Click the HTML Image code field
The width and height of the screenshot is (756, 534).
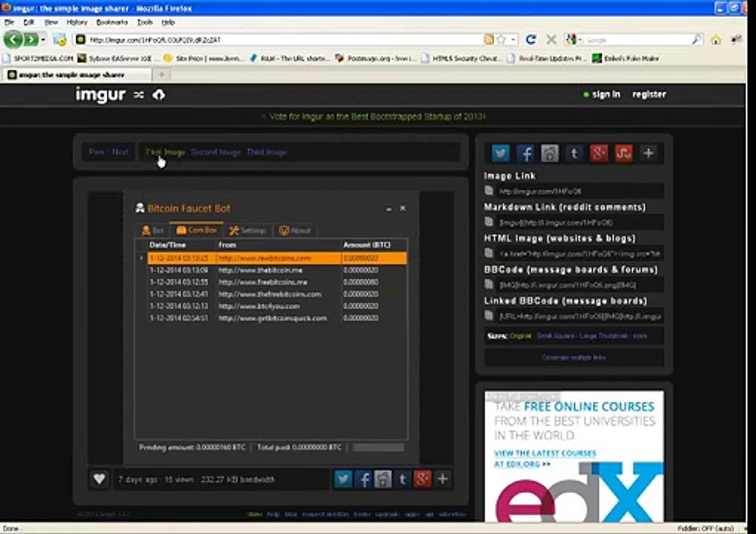pyautogui.click(x=580, y=254)
